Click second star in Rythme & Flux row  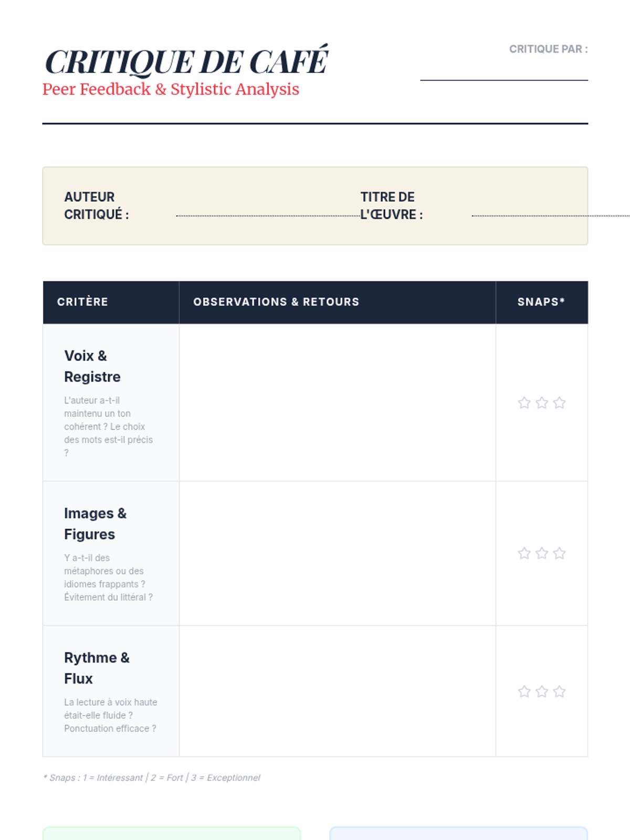click(542, 691)
